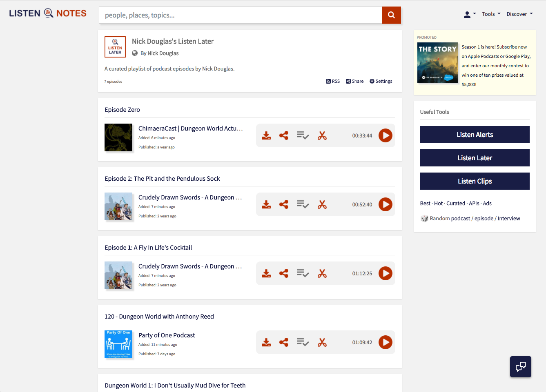Open the Hot podcasts link
The width and height of the screenshot is (546, 392).
click(439, 203)
